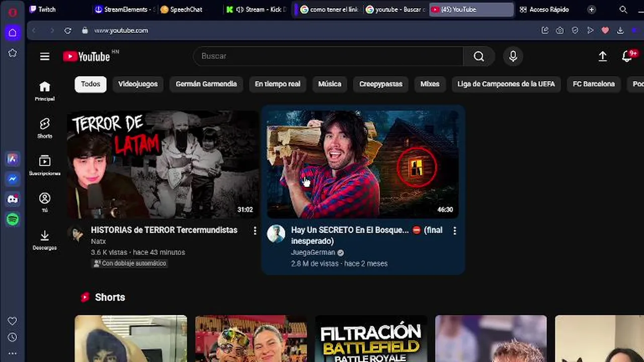The image size is (644, 362).
Task: Go forward using the browser forward arrow
Action: click(x=52, y=31)
